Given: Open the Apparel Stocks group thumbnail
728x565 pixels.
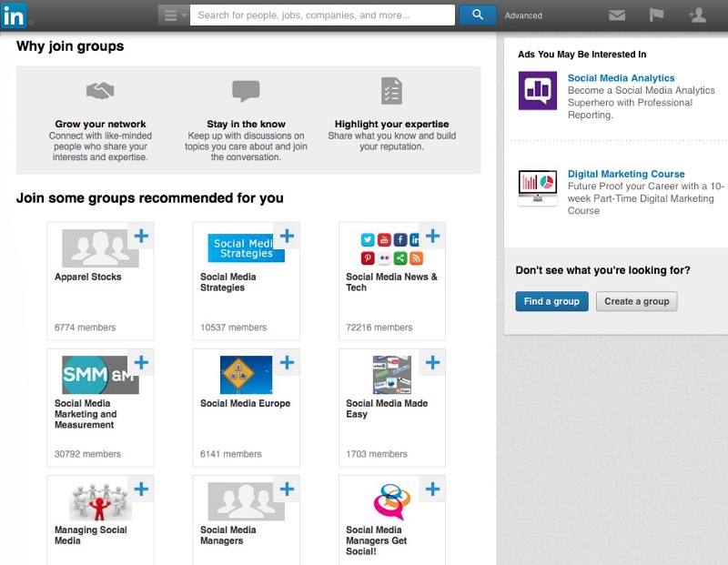Looking at the screenshot, I should [x=100, y=248].
